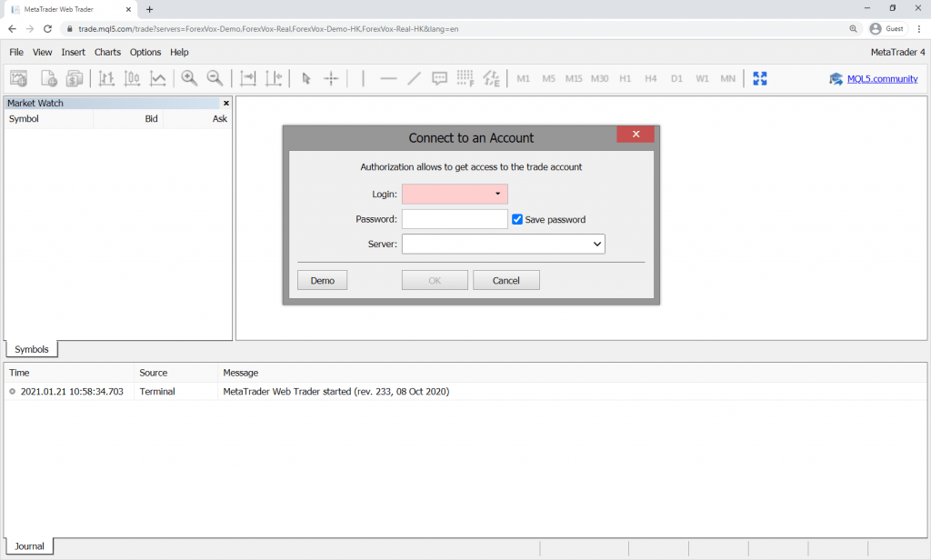Select the trendline drawing tool
Viewport: 931px width, 560px height.
tap(414, 78)
